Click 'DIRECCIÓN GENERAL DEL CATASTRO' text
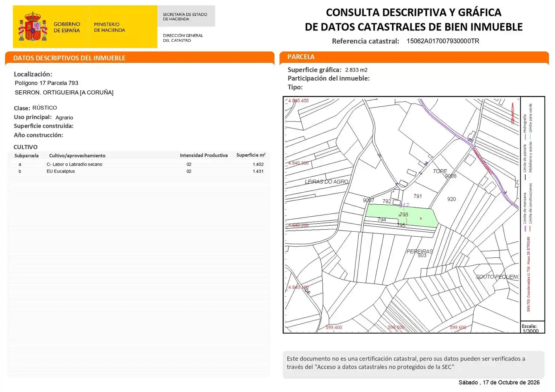Screen dimensions: 555x392 point(183,38)
